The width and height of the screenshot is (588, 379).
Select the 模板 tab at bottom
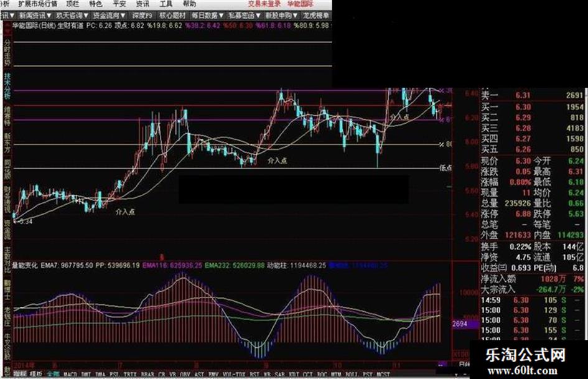[36, 375]
